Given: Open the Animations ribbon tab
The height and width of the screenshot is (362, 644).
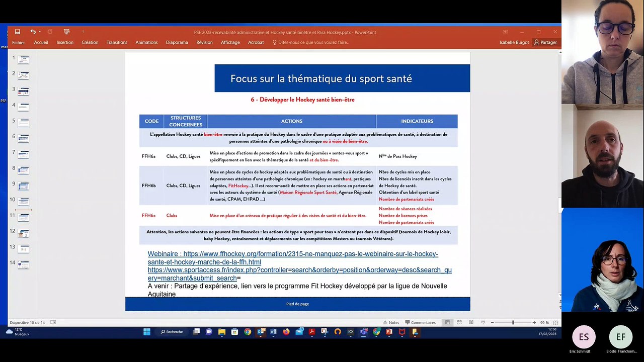Looking at the screenshot, I should pyautogui.click(x=146, y=42).
